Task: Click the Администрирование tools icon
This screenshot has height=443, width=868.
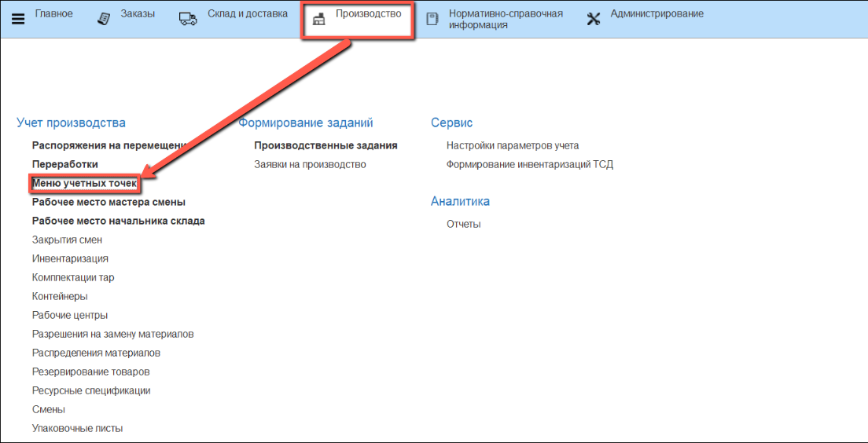Action: tap(594, 20)
